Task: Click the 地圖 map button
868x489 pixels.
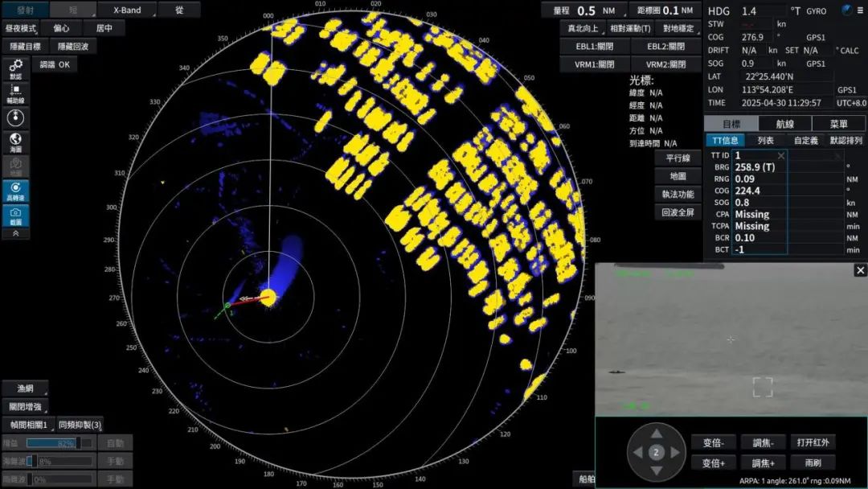Action: pyautogui.click(x=678, y=176)
